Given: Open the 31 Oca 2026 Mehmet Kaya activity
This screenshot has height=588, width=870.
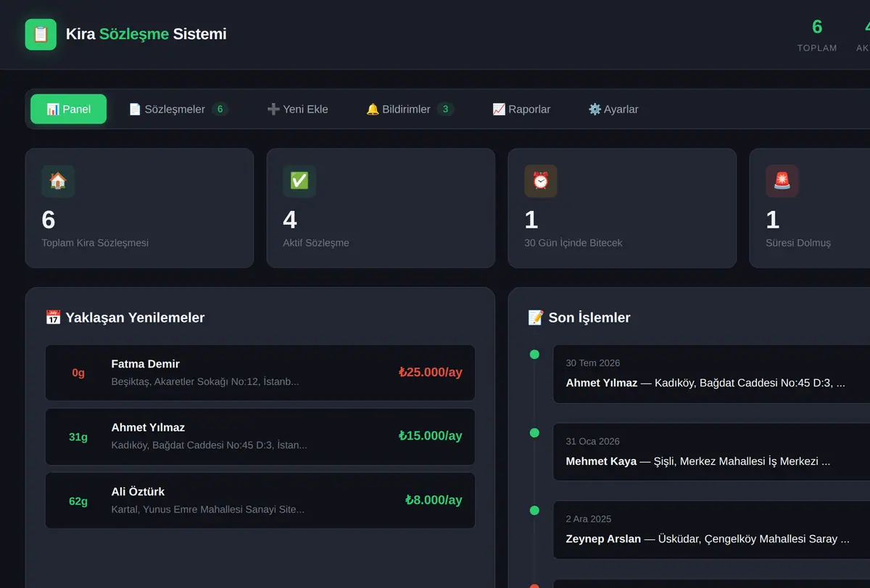Looking at the screenshot, I should pyautogui.click(x=711, y=452).
